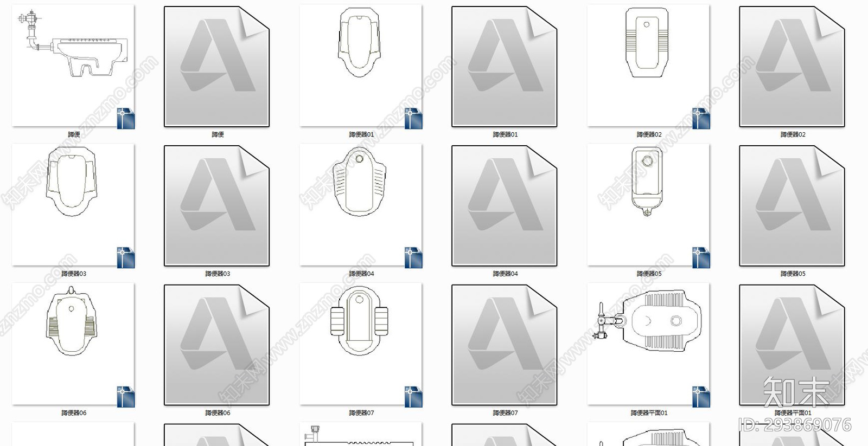Select the 蹲便器02 drawing preview thumbnail
The width and height of the screenshot is (868, 446).
[x=648, y=66]
